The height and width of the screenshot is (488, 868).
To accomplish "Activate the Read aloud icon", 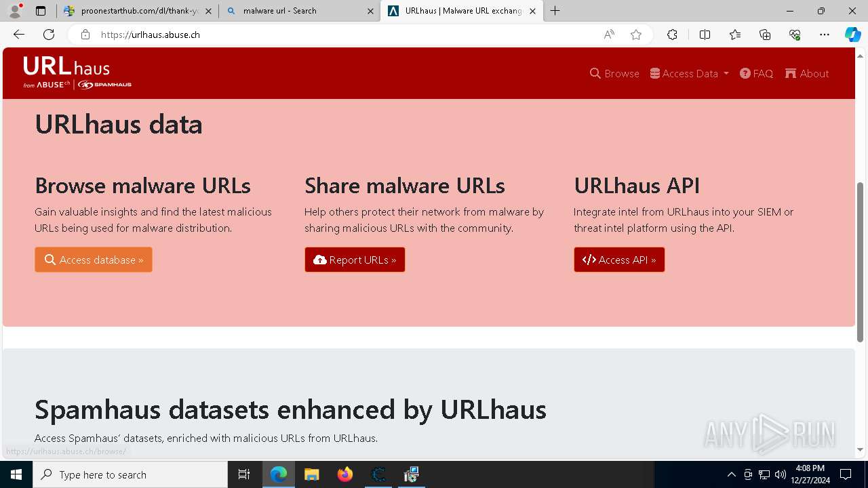I will click(609, 35).
